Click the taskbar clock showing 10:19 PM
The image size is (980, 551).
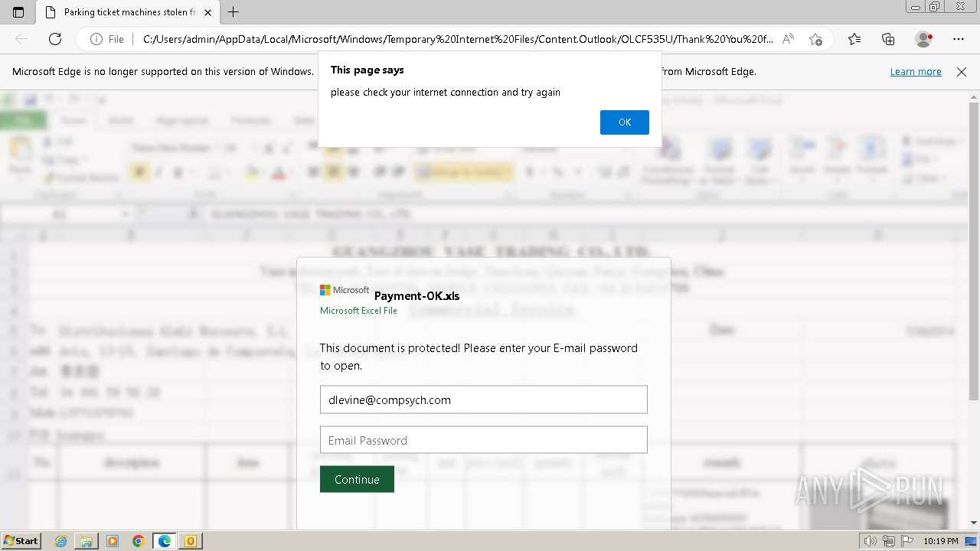940,541
